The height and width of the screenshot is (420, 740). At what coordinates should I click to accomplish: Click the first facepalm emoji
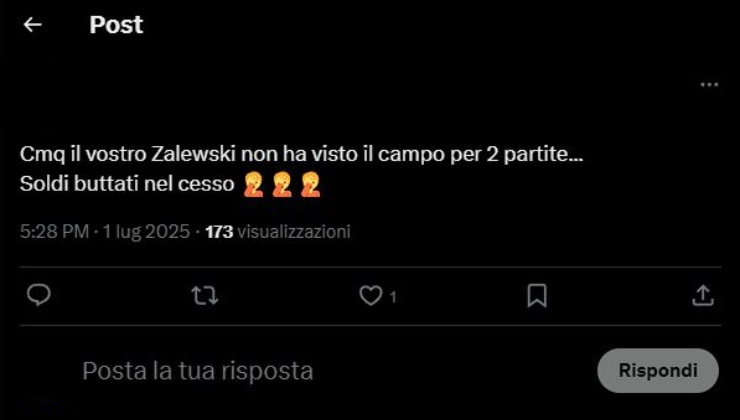click(253, 184)
